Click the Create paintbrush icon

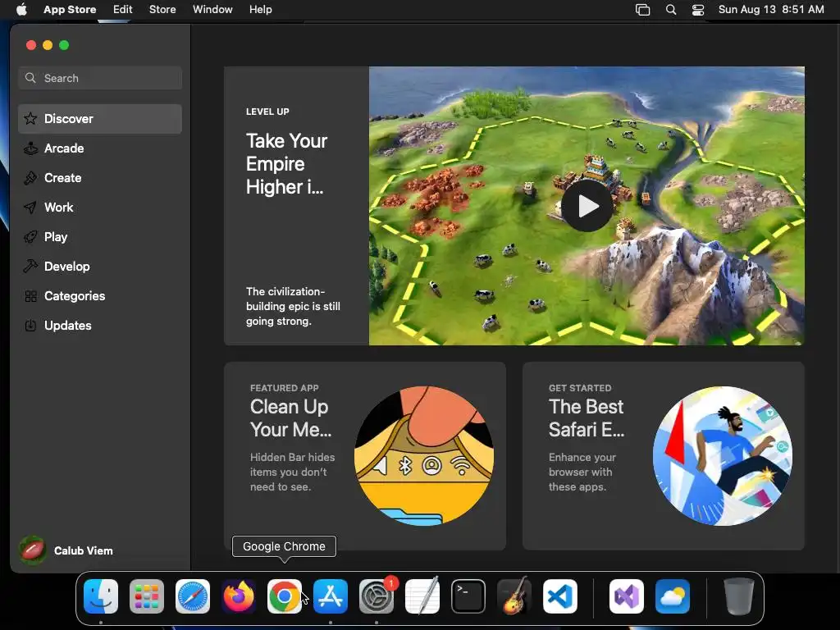coord(30,178)
